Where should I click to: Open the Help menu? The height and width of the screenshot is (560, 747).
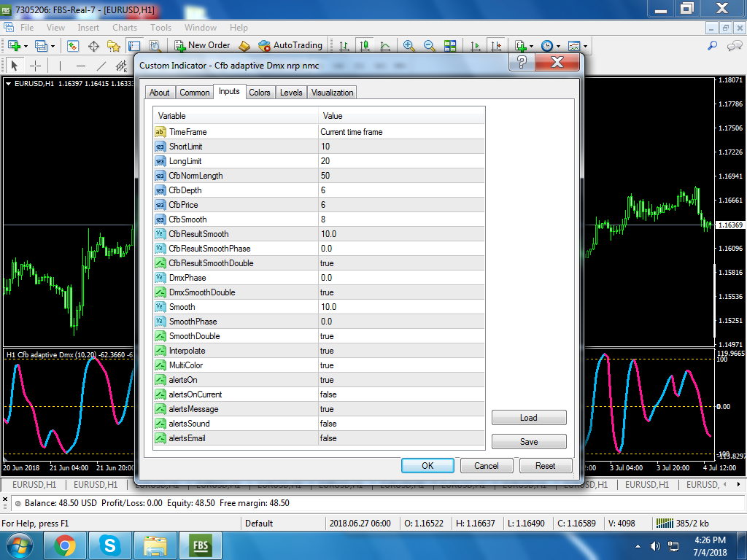(239, 28)
